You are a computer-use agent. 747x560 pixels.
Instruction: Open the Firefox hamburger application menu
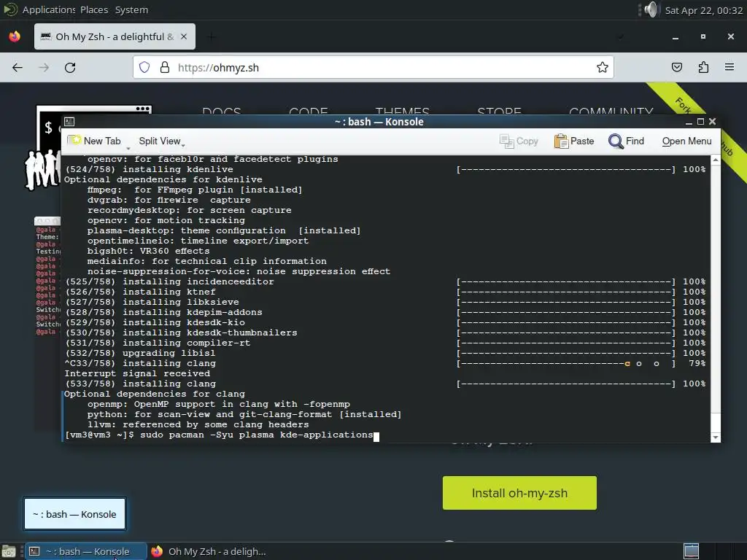(729, 68)
